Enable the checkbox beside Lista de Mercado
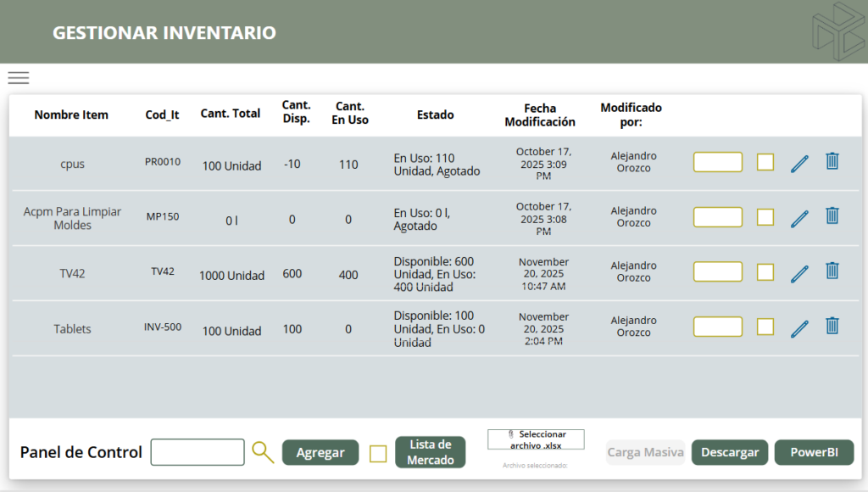868x492 pixels. tap(378, 454)
